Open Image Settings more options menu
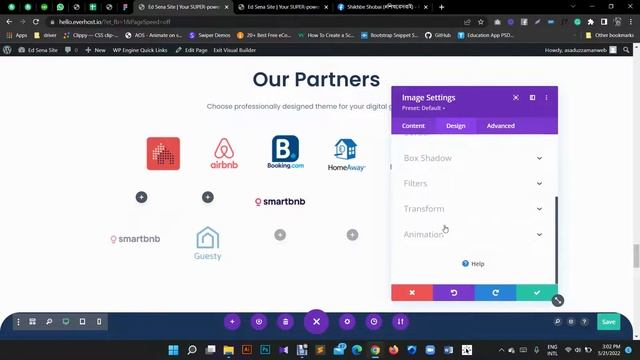 click(x=546, y=98)
